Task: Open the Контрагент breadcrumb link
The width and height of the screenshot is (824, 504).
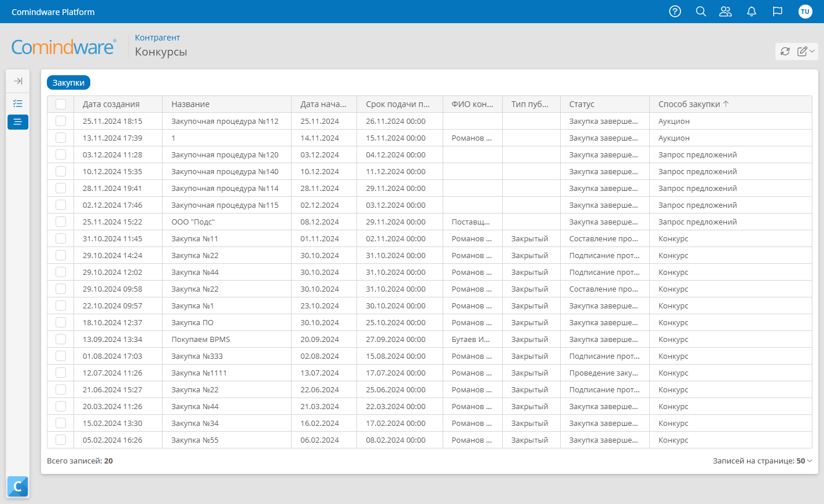Action: (157, 38)
